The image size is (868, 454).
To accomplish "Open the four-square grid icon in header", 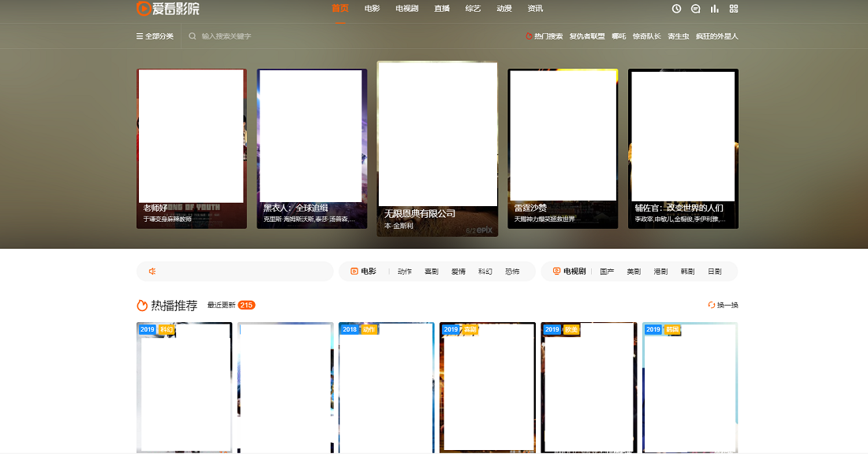I will pyautogui.click(x=734, y=9).
